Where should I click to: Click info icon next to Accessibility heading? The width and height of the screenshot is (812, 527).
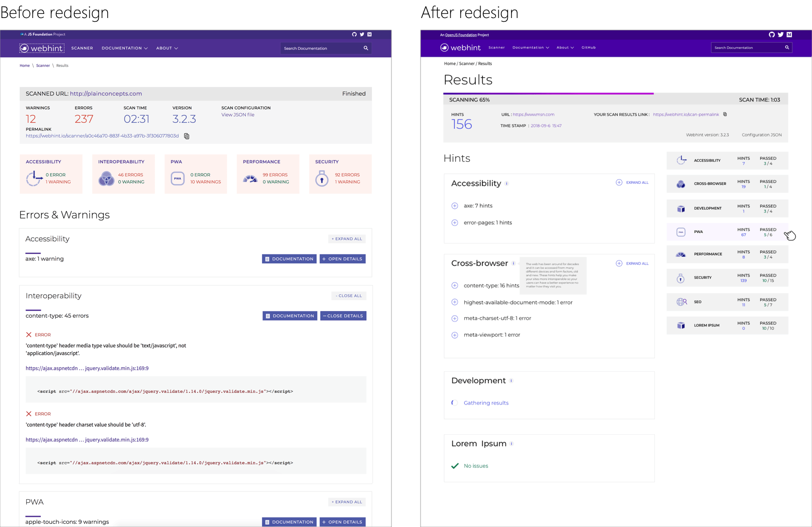507,183
